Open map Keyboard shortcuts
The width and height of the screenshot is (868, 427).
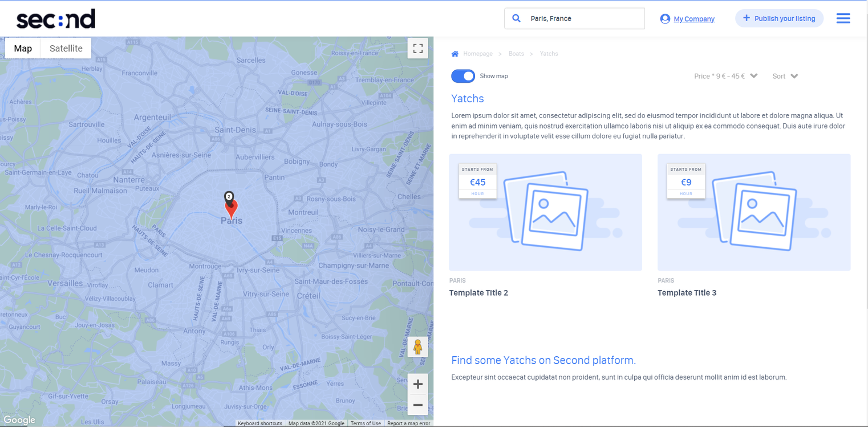point(260,424)
